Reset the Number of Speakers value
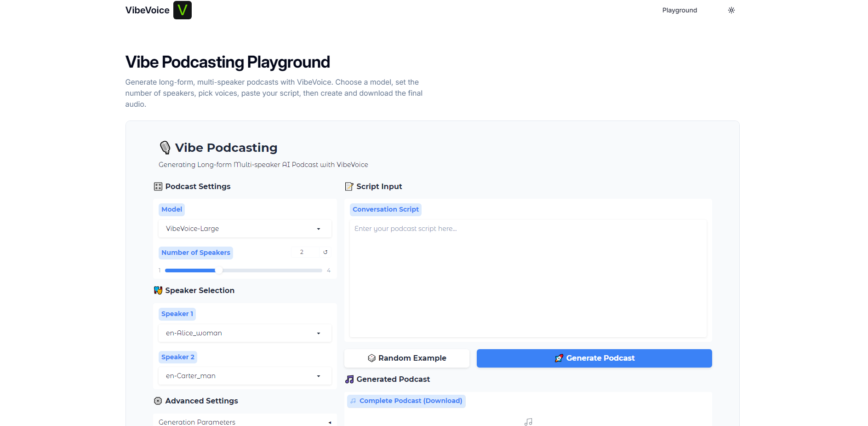The width and height of the screenshot is (868, 426). (325, 252)
